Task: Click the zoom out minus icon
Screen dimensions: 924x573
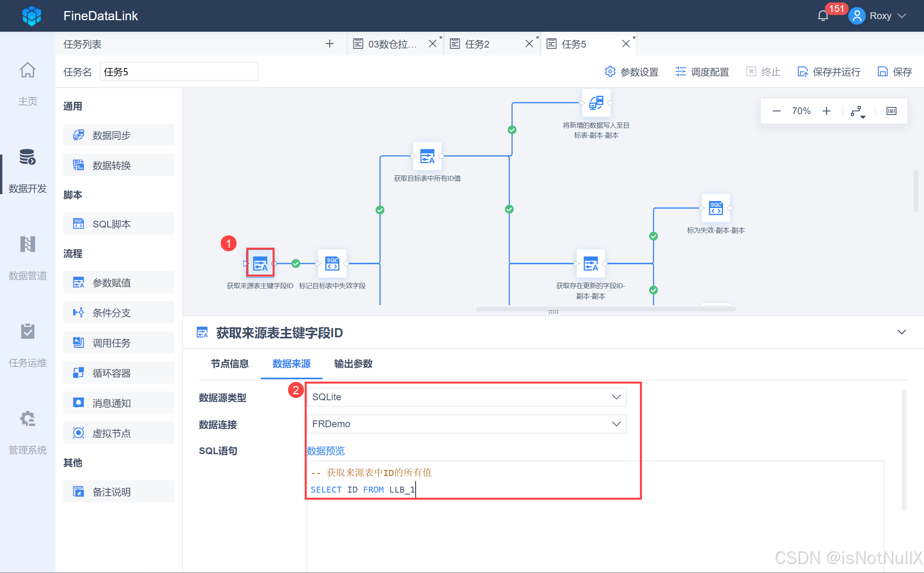Action: pos(776,111)
